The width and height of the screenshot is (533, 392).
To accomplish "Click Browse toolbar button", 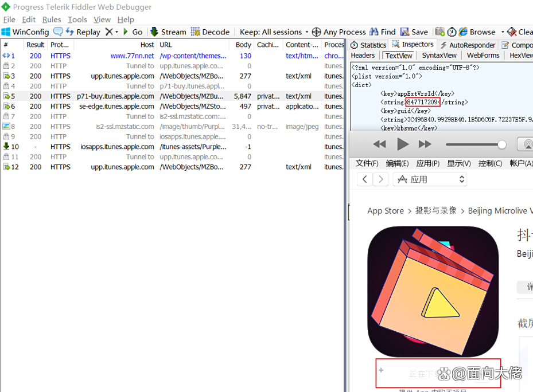I will click(477, 32).
